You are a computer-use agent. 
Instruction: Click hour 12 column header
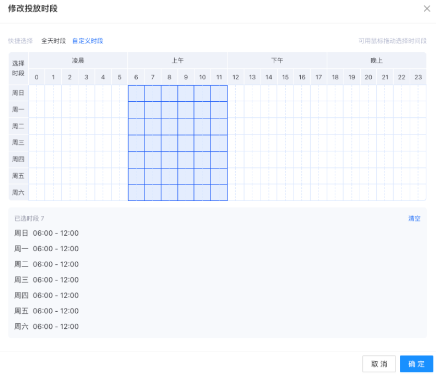236,77
